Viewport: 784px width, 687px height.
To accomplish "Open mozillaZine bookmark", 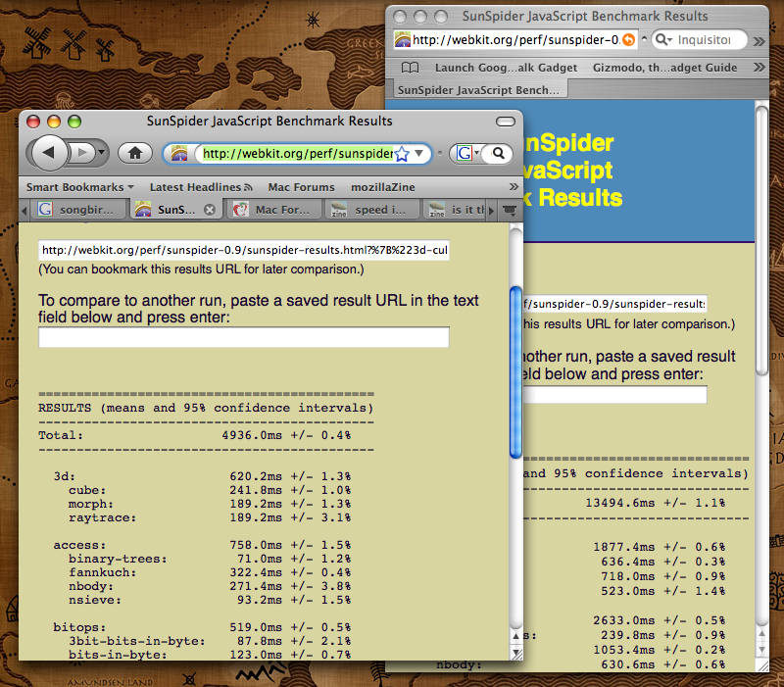I will 383,187.
